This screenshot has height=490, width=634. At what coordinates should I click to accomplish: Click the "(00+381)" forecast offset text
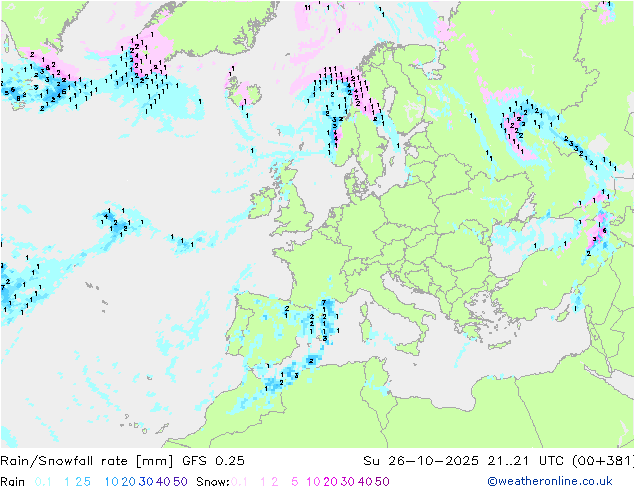[x=603, y=461]
